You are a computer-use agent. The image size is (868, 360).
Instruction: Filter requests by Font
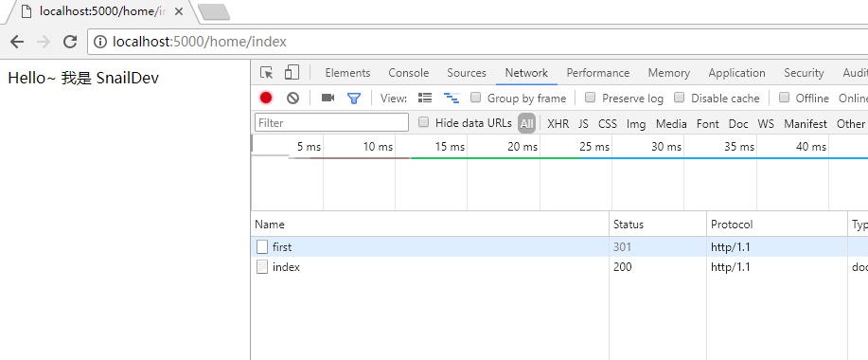pyautogui.click(x=707, y=123)
